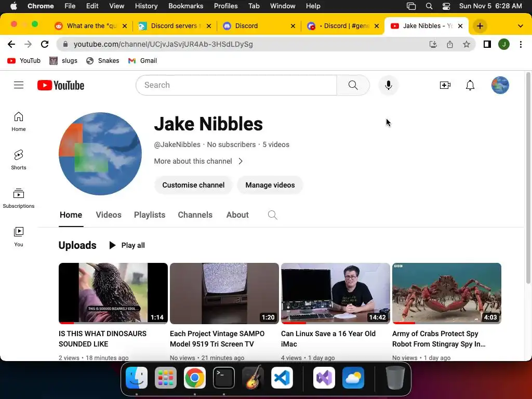The width and height of the screenshot is (532, 399).
Task: Close the Discord #general tab
Action: point(377,26)
